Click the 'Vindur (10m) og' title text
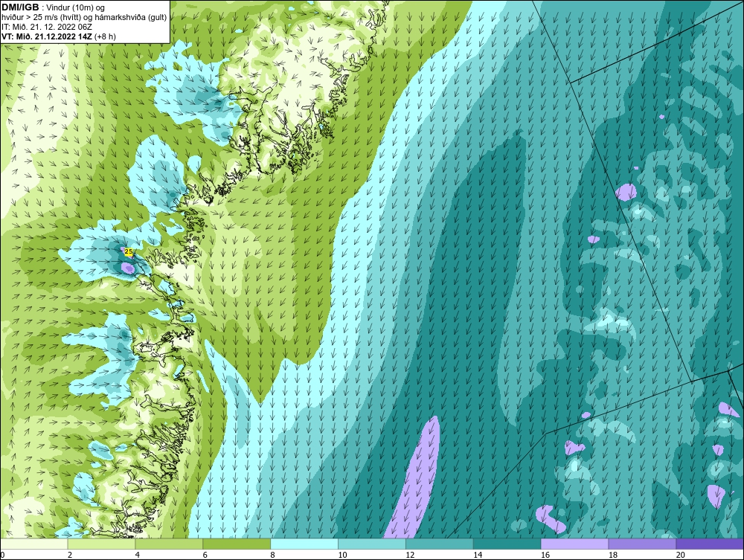The width and height of the screenshot is (744, 560). coord(77,8)
